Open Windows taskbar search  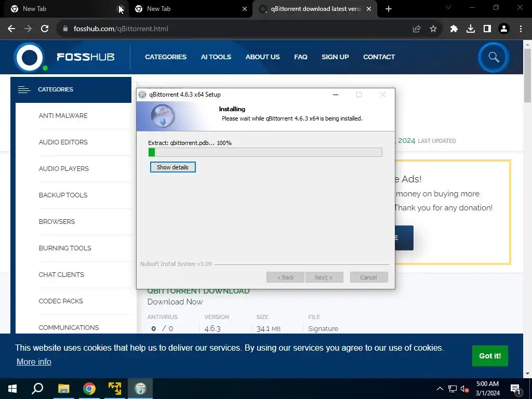point(37,389)
